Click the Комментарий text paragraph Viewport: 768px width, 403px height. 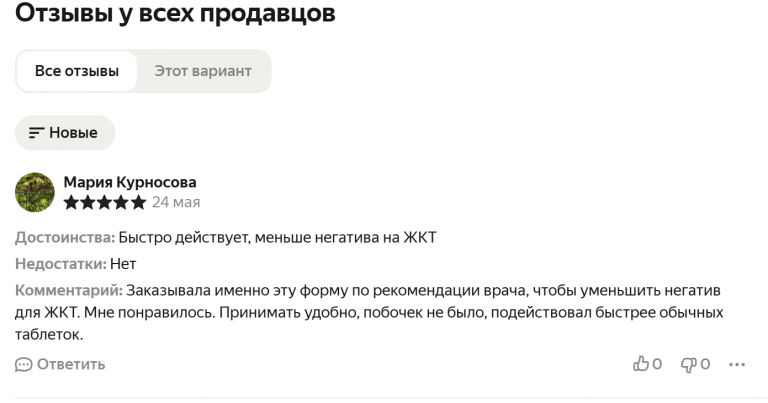click(x=369, y=312)
